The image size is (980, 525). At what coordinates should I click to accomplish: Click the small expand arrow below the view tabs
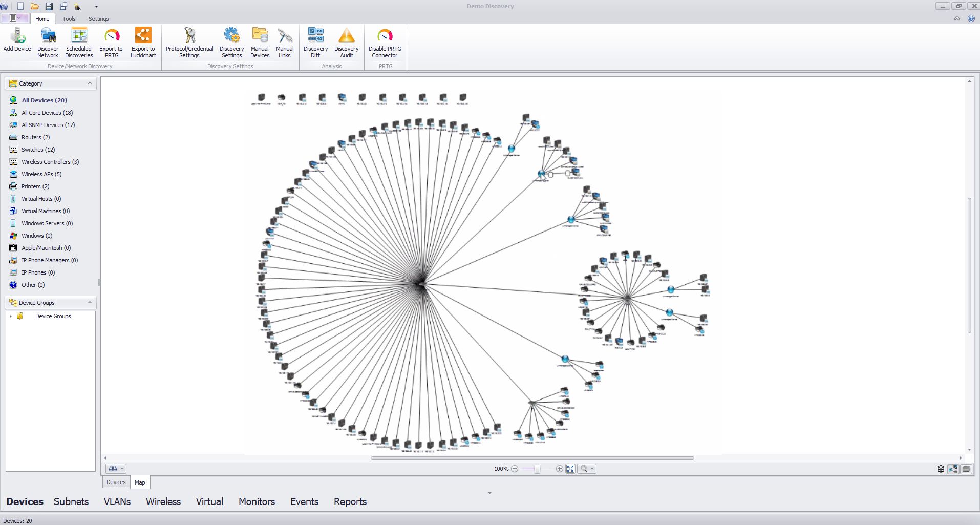(489, 493)
